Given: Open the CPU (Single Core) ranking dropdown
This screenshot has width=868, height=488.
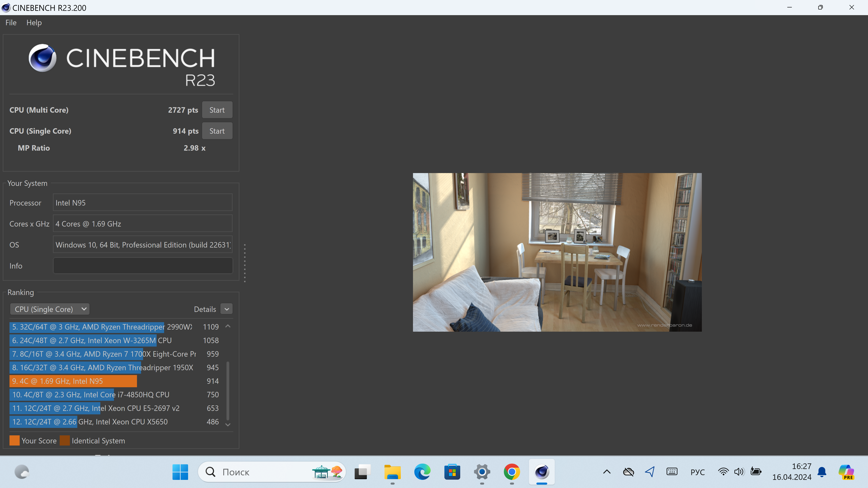Looking at the screenshot, I should tap(50, 309).
